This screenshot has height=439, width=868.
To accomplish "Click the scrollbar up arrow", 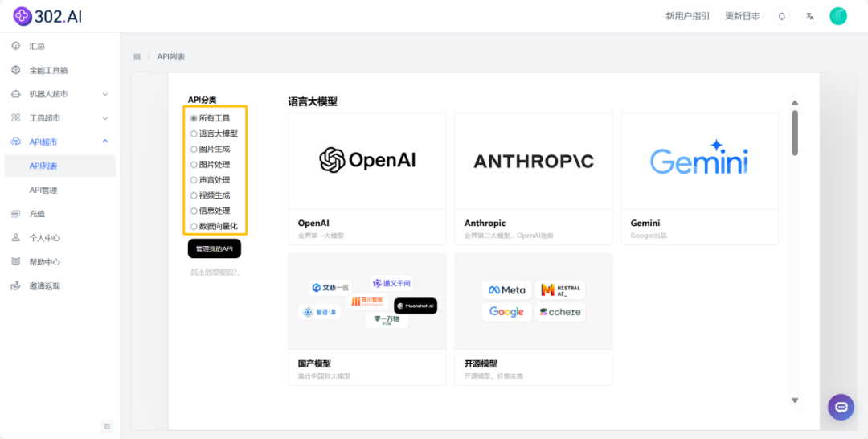I will pyautogui.click(x=795, y=102).
